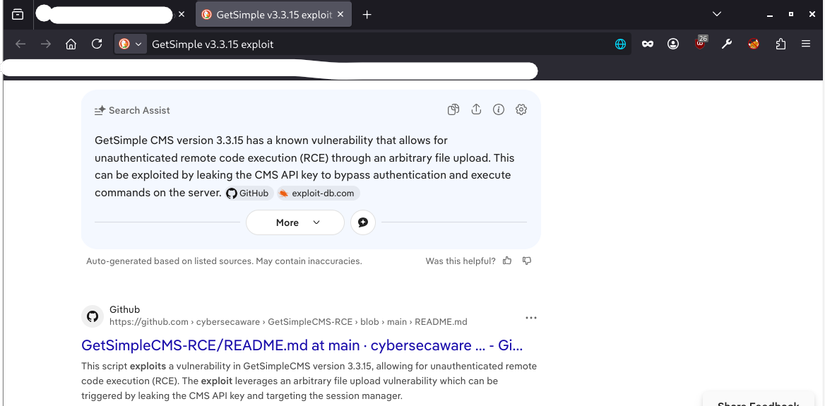Viewport: 825px width, 406px height.
Task: Open a new browser tab
Action: 367,14
